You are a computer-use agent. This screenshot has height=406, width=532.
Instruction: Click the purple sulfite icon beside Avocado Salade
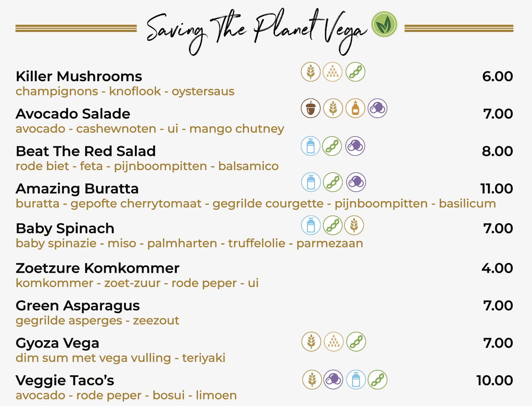tap(378, 108)
